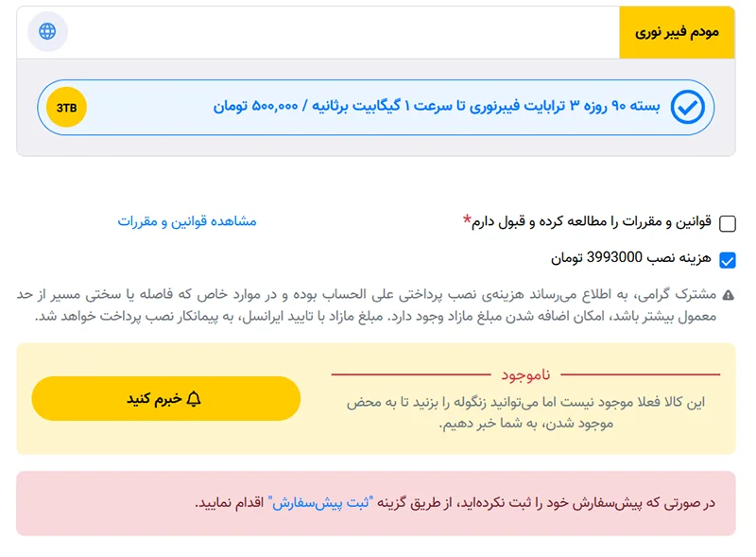The image size is (756, 557).
Task: Click the blue checkmark on the selected package
Action: pyautogui.click(x=686, y=107)
